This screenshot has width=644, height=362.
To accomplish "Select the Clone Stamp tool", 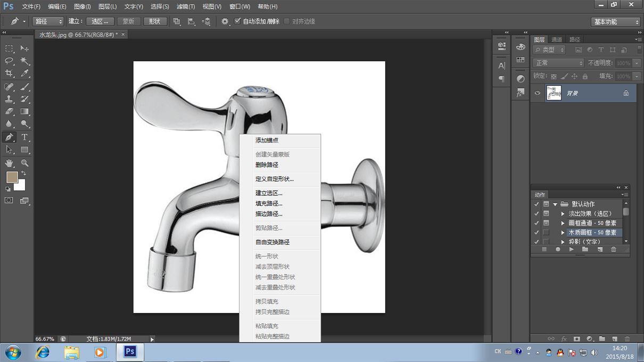I will coord(9,99).
